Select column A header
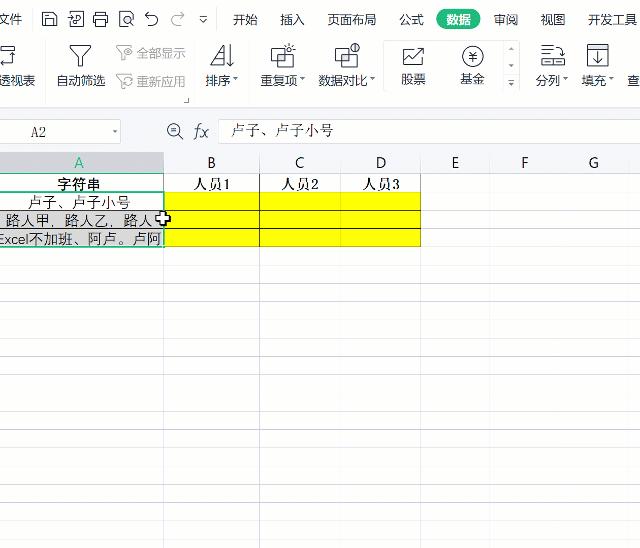This screenshot has height=548, width=640. 81,162
